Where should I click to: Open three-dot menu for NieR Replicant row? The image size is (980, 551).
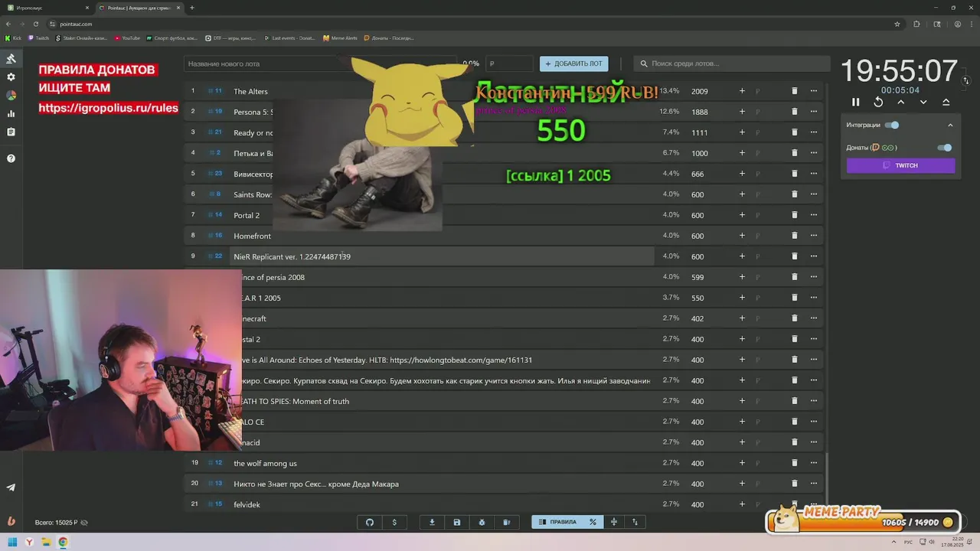814,256
